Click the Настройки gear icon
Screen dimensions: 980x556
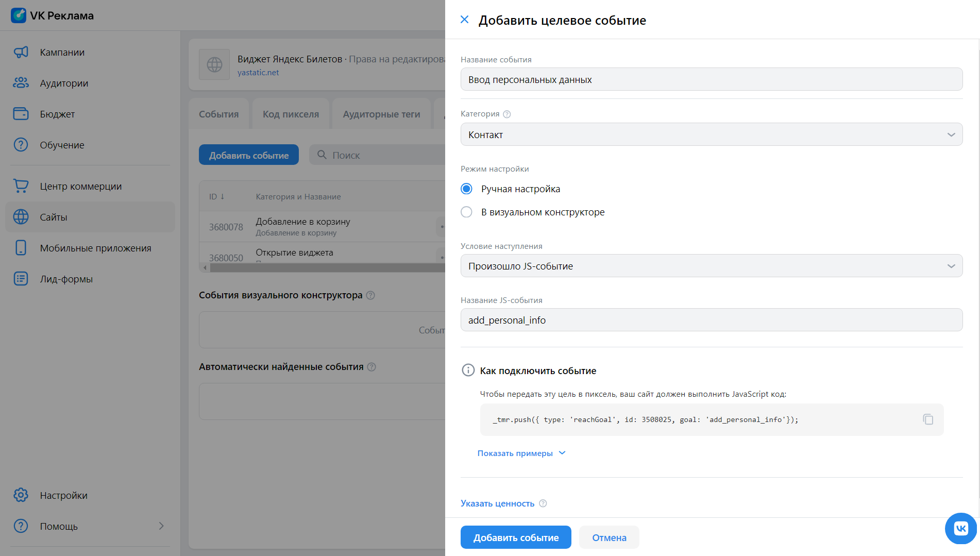point(21,495)
